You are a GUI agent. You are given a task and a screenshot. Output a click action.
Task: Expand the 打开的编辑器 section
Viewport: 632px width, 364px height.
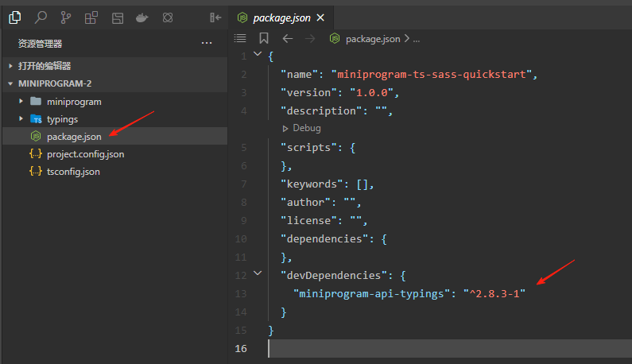click(x=114, y=66)
